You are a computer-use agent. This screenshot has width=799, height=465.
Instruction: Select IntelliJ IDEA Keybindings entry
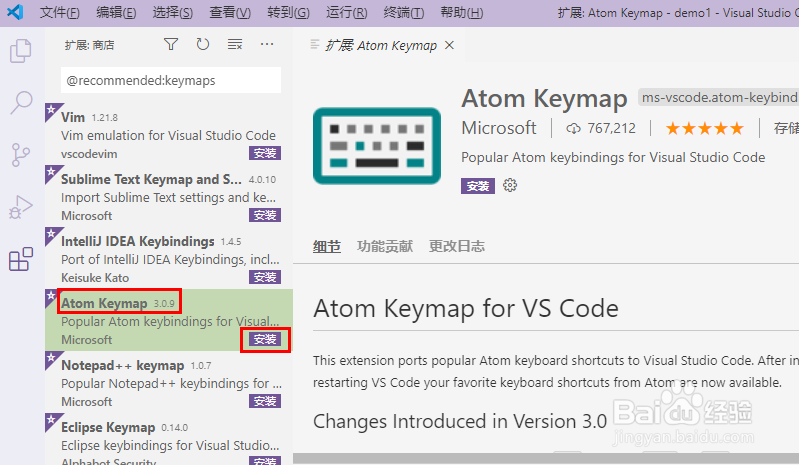point(169,258)
